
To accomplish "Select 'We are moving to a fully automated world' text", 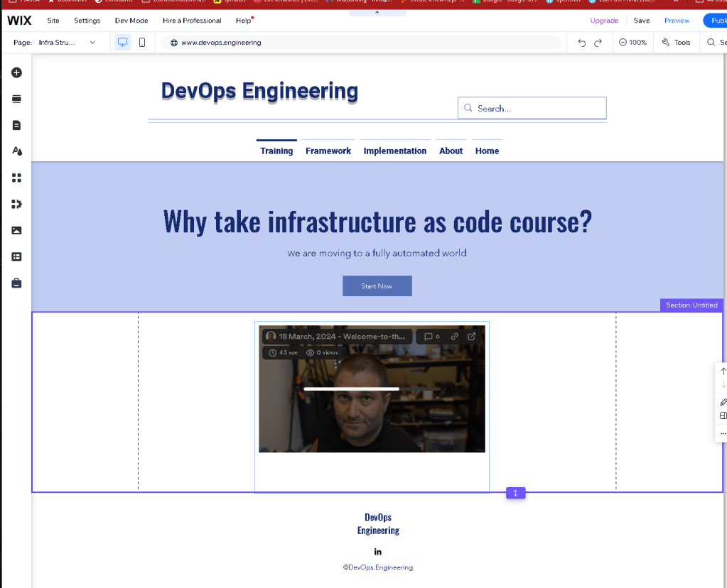I will 377,253.
